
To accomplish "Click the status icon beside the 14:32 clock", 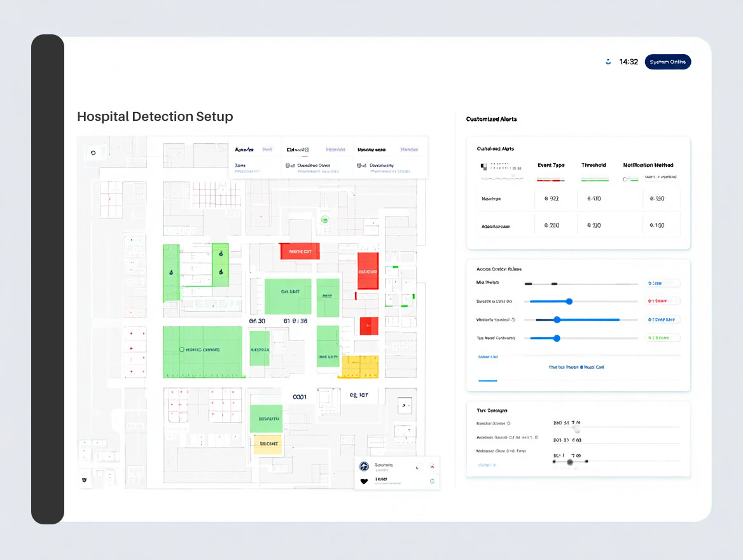I will [x=608, y=62].
